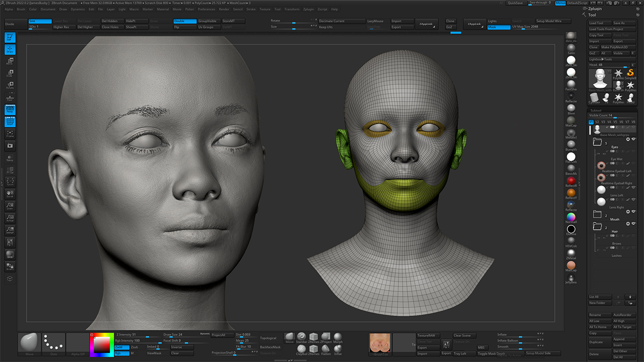
Task: Select the red ReflectedRed material sphere
Action: 571,181
